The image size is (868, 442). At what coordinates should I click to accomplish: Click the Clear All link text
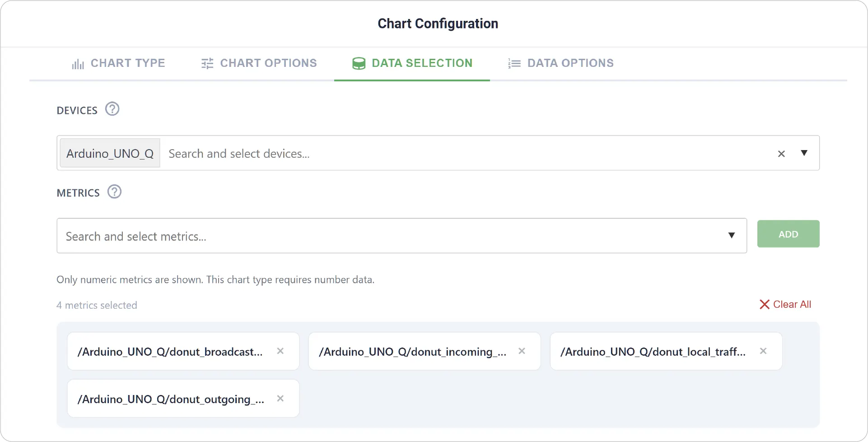(792, 305)
